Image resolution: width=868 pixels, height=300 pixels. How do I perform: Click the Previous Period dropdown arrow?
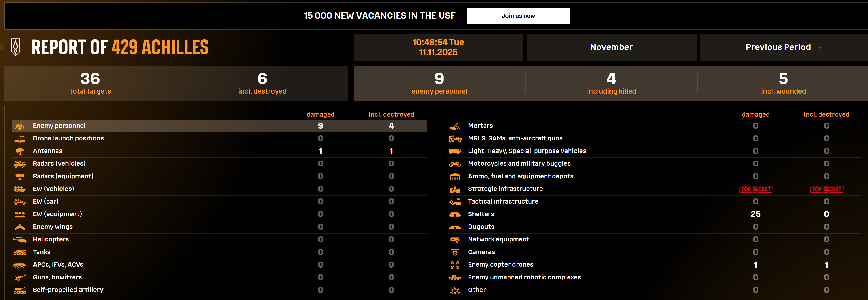(819, 48)
